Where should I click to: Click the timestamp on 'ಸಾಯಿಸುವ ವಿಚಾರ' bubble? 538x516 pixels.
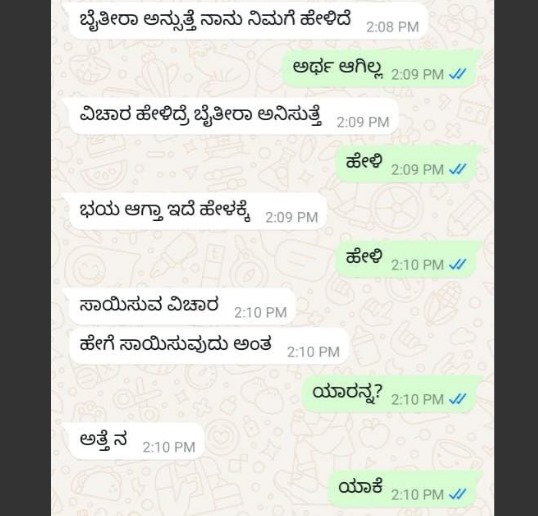(260, 313)
